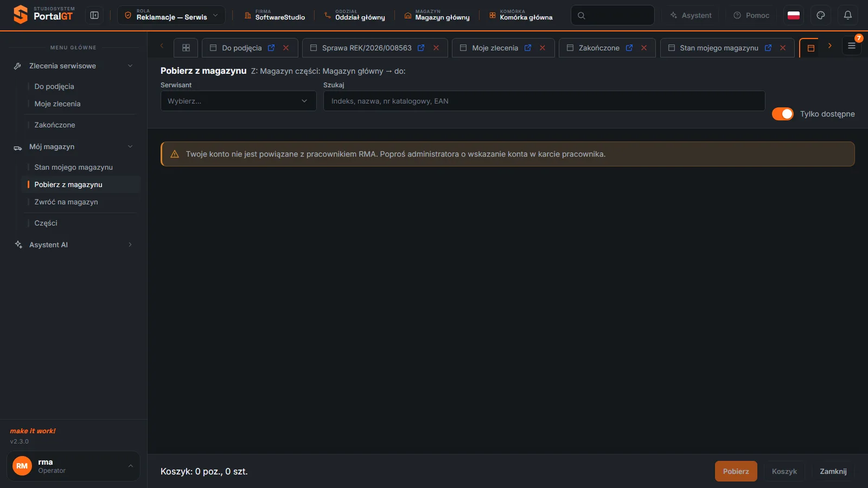Close the Sprawa REK/2026/008563 tab
This screenshot has height=488, width=868.
[436, 48]
